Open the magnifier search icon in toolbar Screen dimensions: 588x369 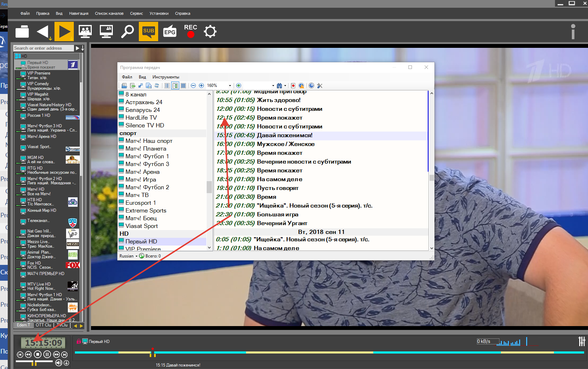(127, 32)
